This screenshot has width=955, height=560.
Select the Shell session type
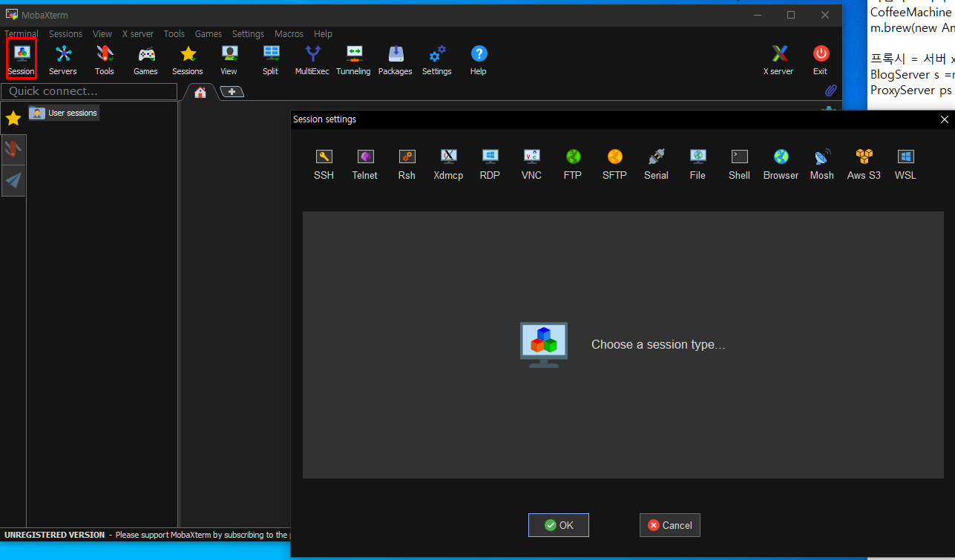pyautogui.click(x=739, y=165)
